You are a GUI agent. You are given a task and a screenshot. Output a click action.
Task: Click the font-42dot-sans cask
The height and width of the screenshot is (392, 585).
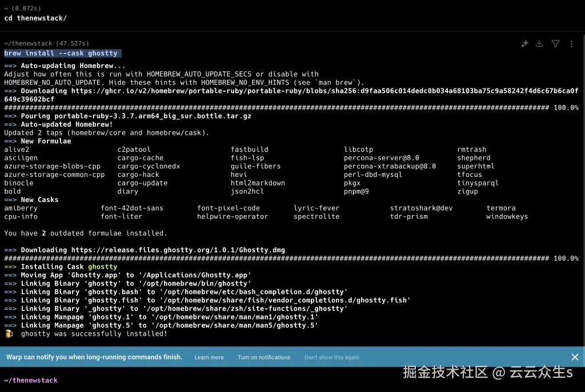click(132, 208)
